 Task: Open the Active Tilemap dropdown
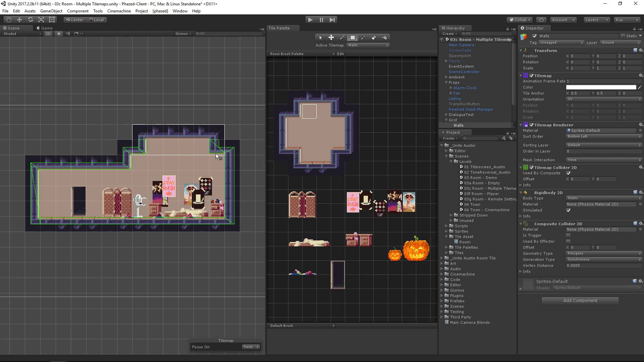click(x=368, y=45)
